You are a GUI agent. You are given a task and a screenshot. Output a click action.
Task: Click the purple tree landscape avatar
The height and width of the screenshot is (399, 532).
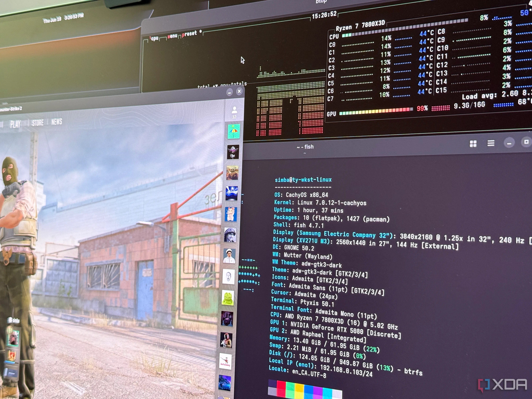(224, 383)
